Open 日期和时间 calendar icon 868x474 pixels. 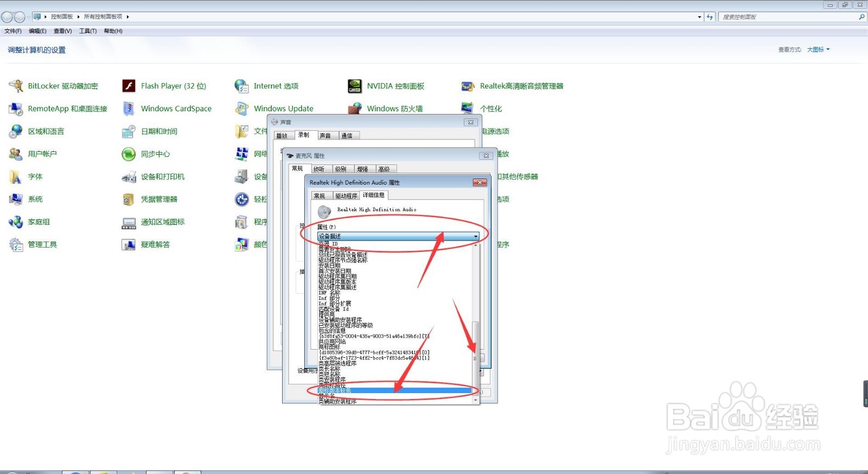click(x=129, y=131)
